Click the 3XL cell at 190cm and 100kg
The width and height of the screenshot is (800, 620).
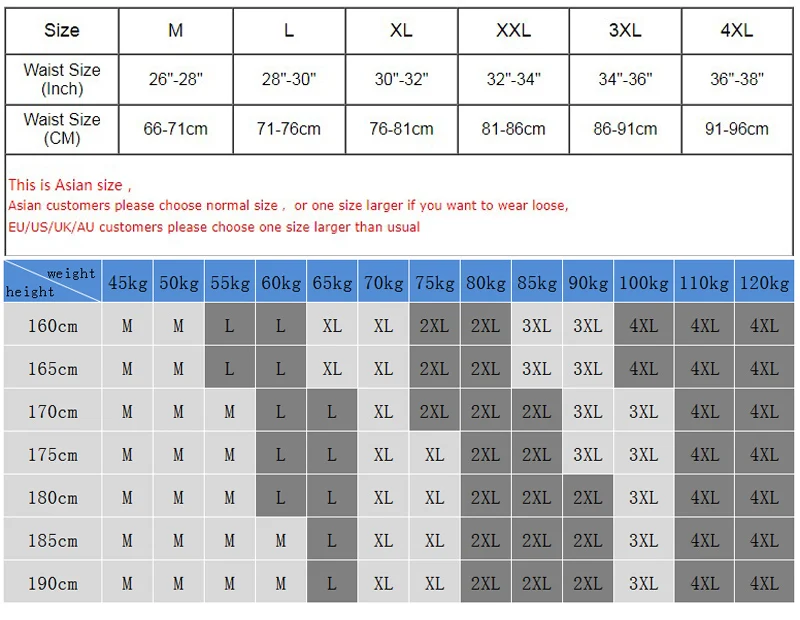point(643,583)
